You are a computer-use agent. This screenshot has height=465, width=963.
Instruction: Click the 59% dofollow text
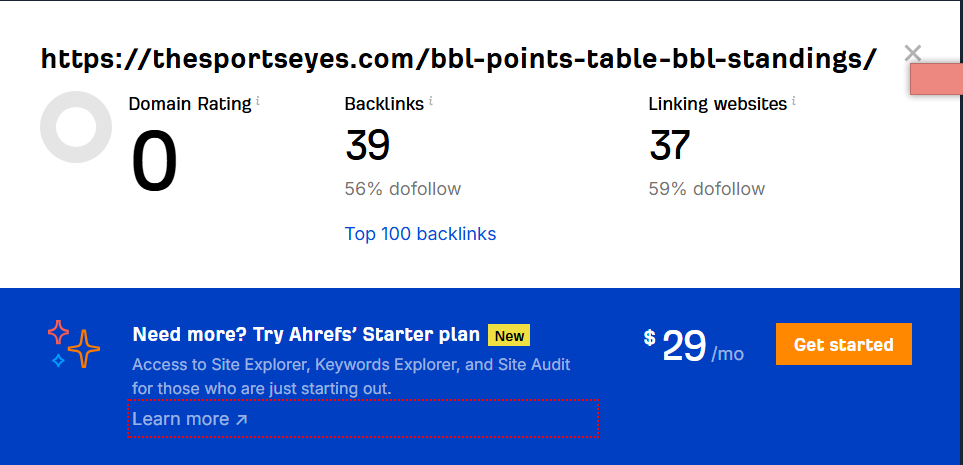(x=706, y=189)
